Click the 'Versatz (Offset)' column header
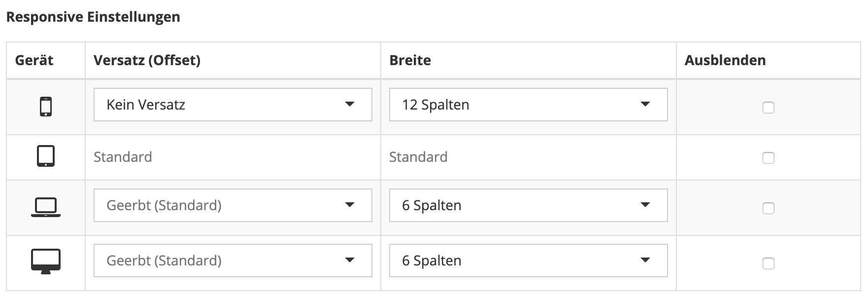868x299 pixels. (x=147, y=60)
